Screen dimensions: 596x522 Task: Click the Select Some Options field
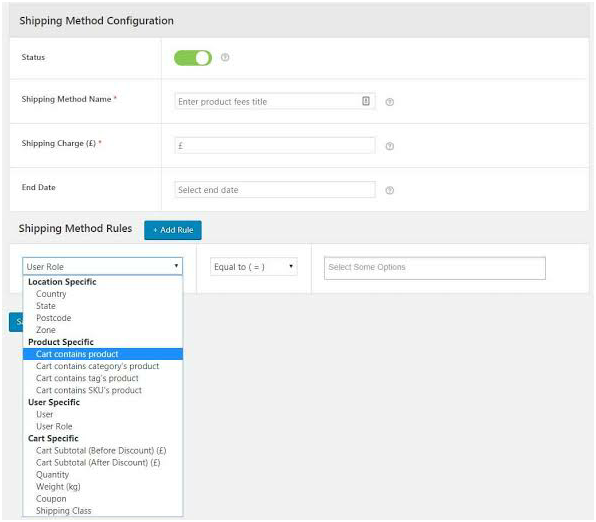click(x=435, y=268)
